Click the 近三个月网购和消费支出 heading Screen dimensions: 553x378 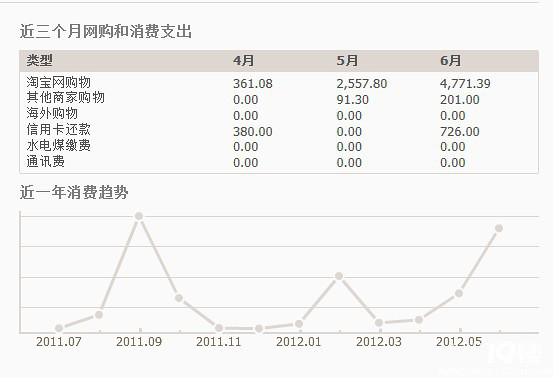(106, 31)
